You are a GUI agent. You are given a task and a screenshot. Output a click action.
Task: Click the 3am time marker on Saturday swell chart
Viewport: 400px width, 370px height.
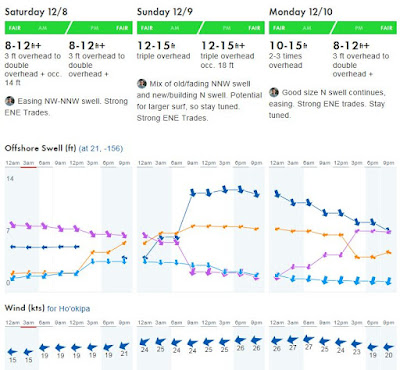[x=29, y=163]
